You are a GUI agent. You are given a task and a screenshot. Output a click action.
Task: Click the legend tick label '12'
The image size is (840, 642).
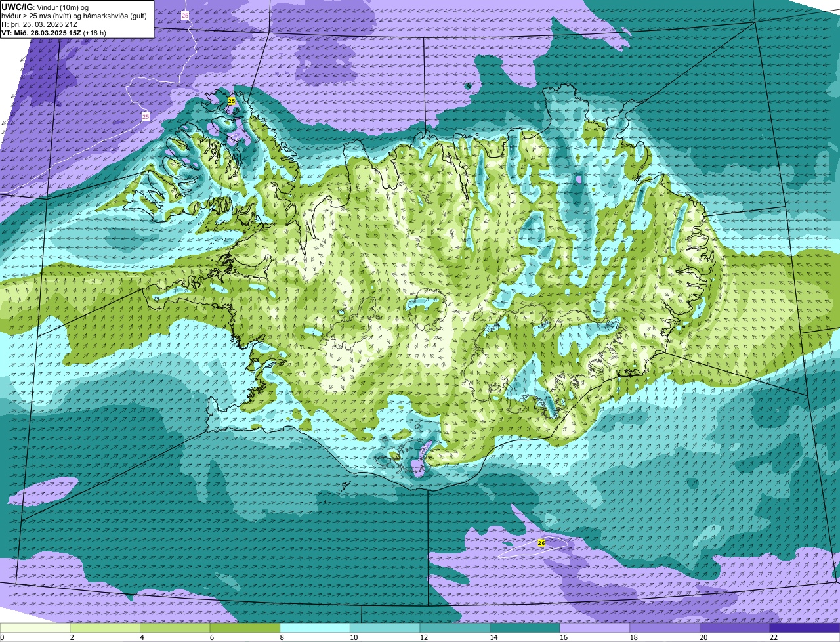pyautogui.click(x=423, y=637)
